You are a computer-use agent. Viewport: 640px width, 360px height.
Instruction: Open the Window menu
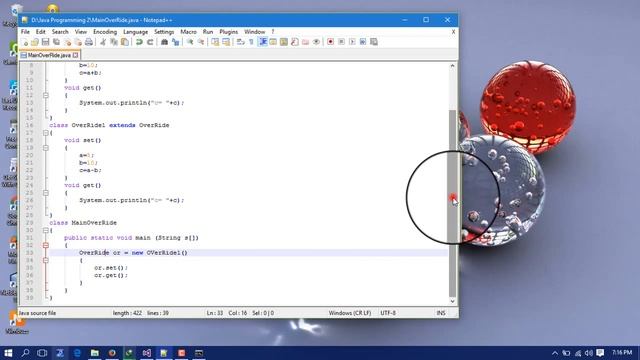point(254,31)
